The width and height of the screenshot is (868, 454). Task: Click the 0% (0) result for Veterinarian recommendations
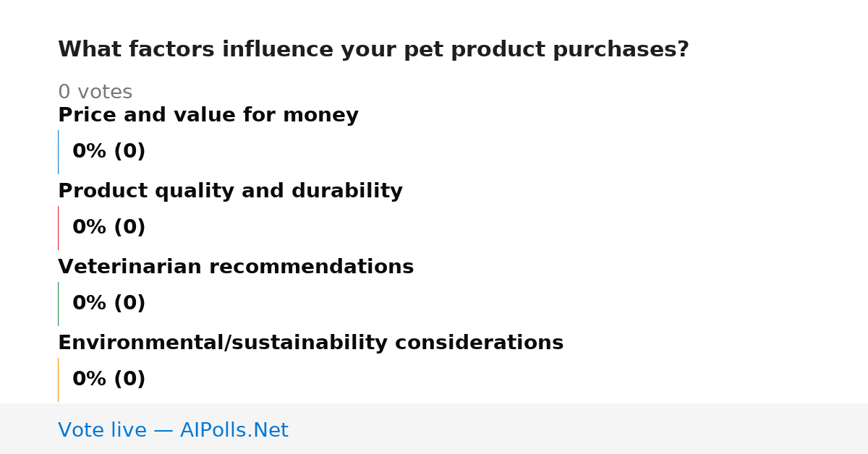point(109,304)
